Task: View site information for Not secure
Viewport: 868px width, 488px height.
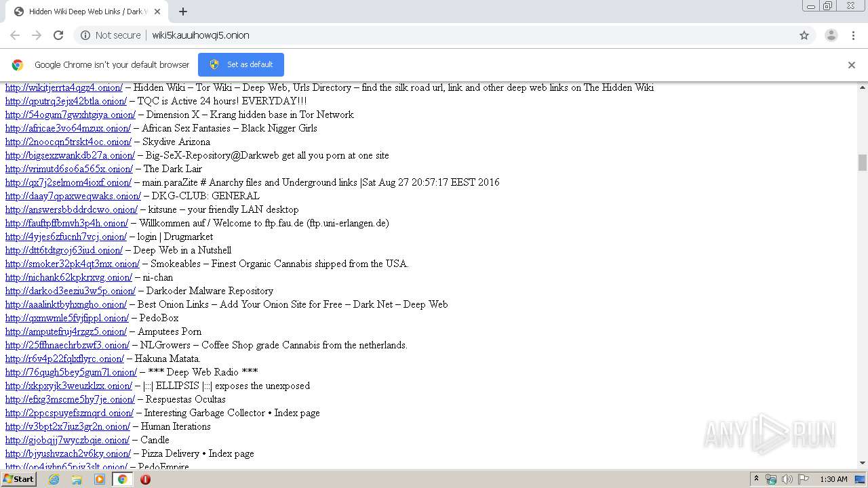Action: point(111,35)
